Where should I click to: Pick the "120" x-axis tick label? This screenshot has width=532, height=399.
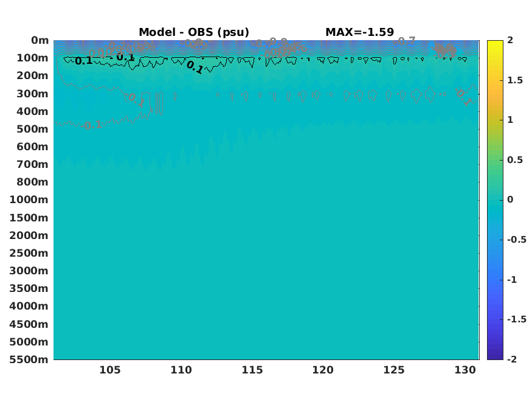(x=323, y=370)
